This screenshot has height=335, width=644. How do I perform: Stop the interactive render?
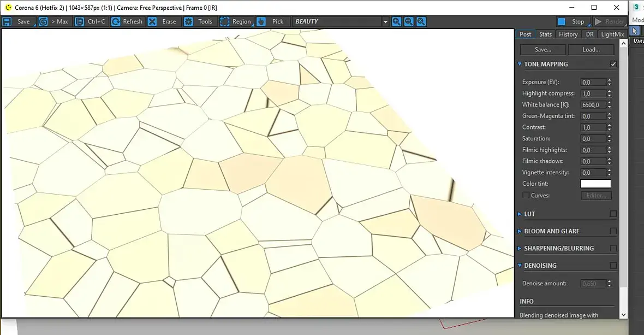(x=562, y=22)
